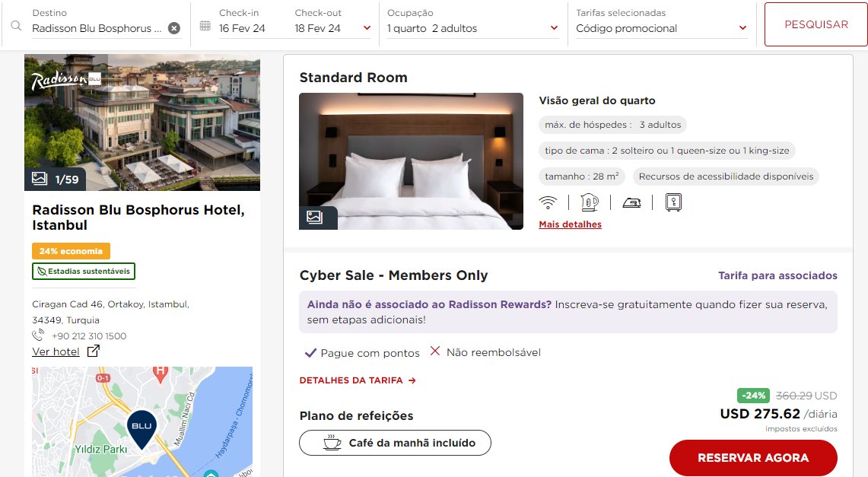Expand the Ocupação dropdown
This screenshot has height=477, width=868.
click(x=554, y=28)
